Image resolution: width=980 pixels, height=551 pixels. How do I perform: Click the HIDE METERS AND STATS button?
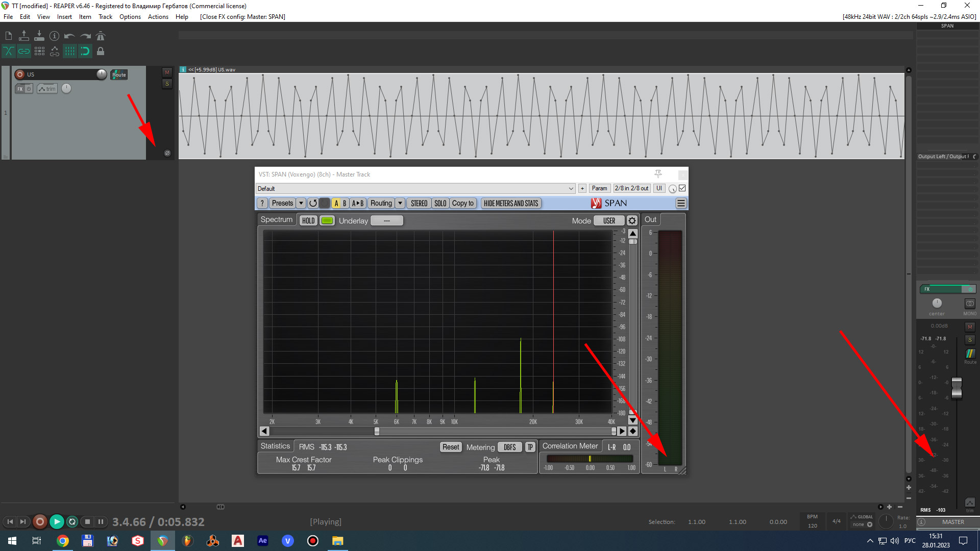[x=510, y=204]
